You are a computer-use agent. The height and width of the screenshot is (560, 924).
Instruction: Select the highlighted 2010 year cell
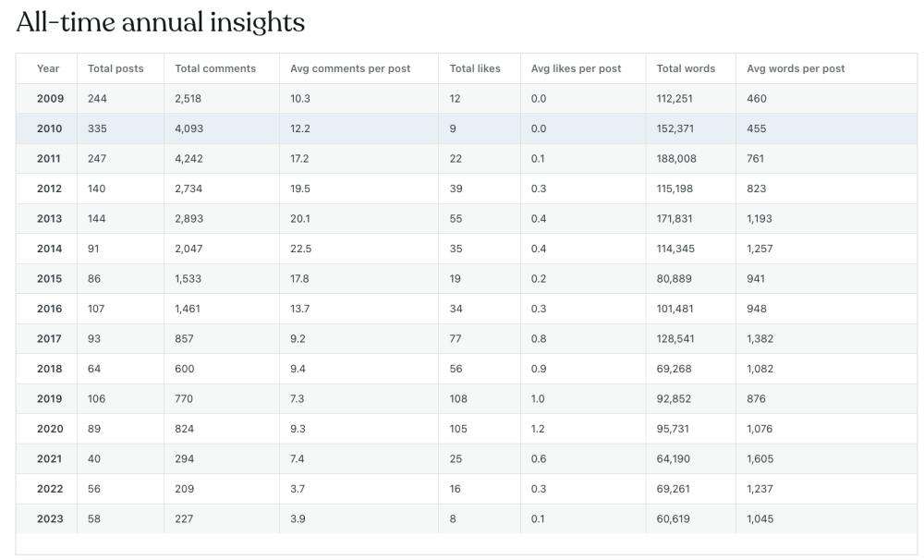tap(50, 128)
